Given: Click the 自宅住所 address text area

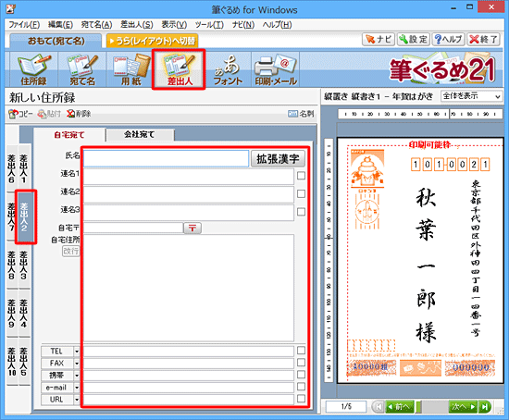Looking at the screenshot, I should click(189, 288).
